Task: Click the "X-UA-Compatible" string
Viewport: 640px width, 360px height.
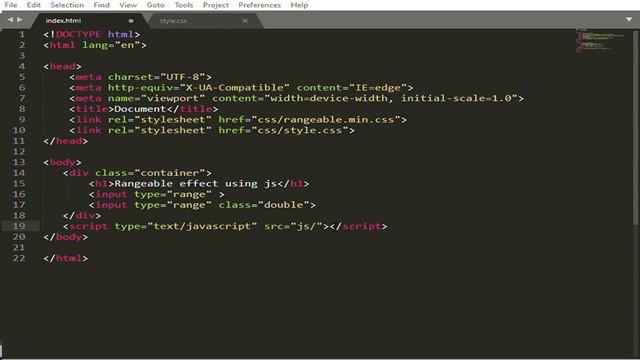Action: pos(235,87)
